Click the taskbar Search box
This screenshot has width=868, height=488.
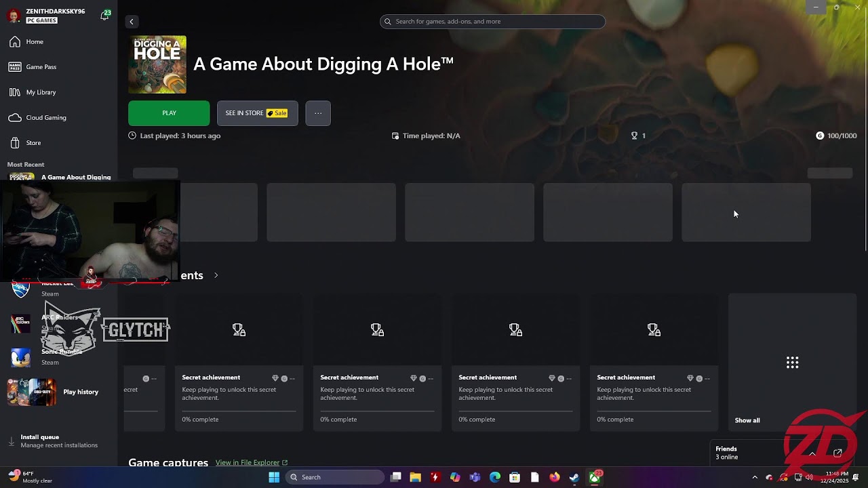[x=334, y=477]
